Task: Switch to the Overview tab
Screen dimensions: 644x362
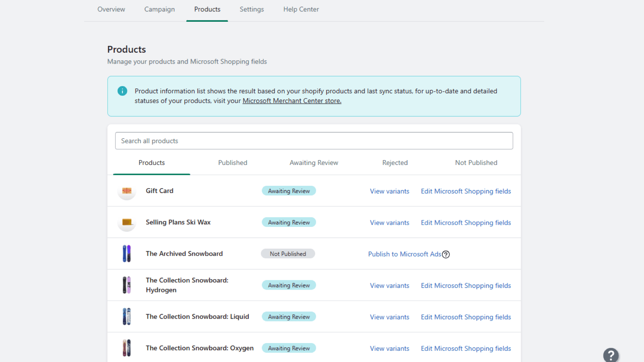Action: pos(111,9)
